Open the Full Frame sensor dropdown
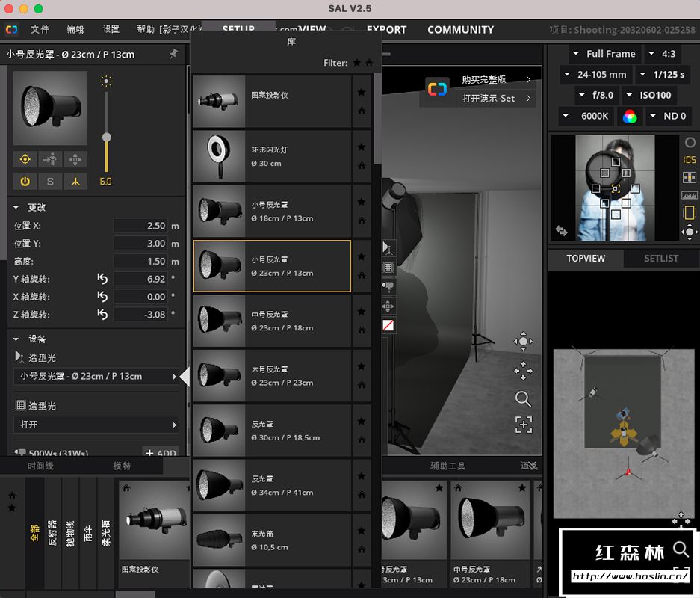 click(x=604, y=54)
